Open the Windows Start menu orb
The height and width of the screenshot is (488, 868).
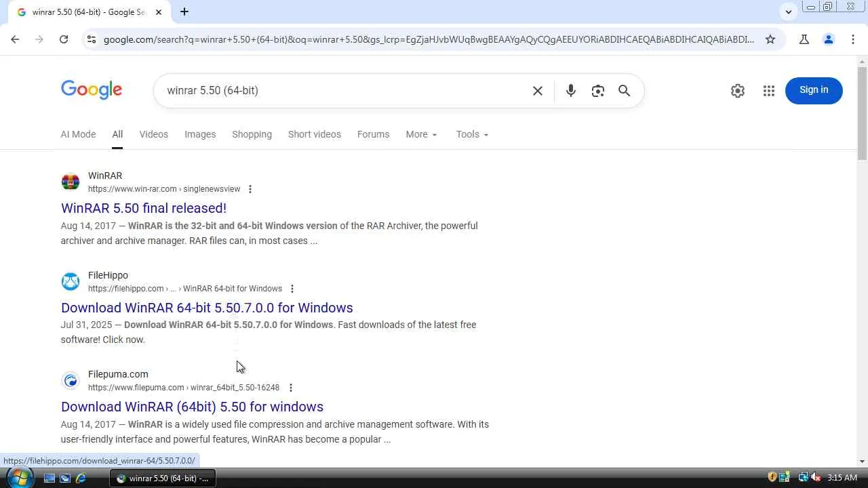pos(18,477)
